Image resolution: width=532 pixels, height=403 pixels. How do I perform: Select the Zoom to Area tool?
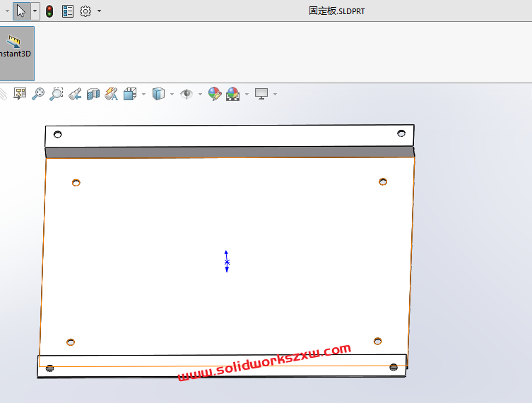point(57,94)
